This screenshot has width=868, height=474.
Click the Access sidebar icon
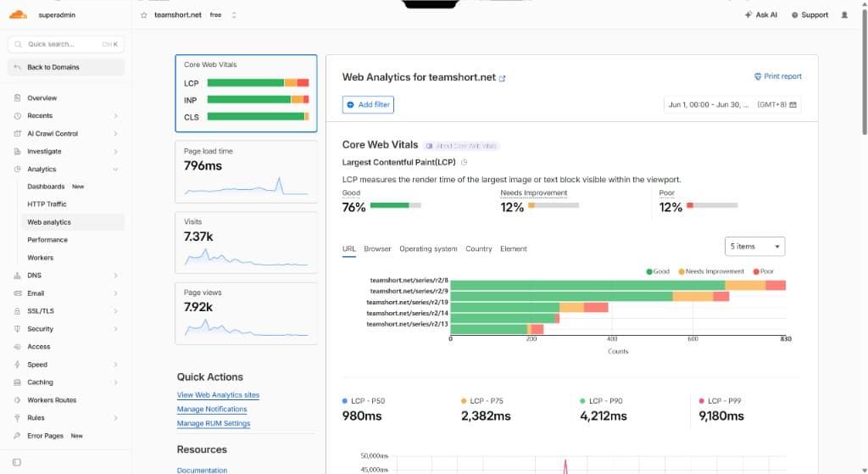point(17,347)
